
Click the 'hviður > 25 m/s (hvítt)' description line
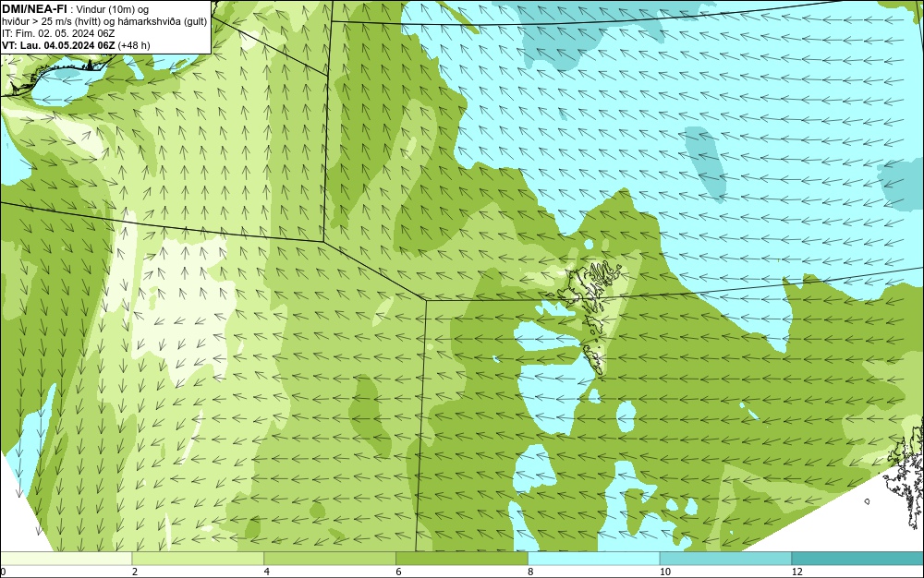click(103, 22)
